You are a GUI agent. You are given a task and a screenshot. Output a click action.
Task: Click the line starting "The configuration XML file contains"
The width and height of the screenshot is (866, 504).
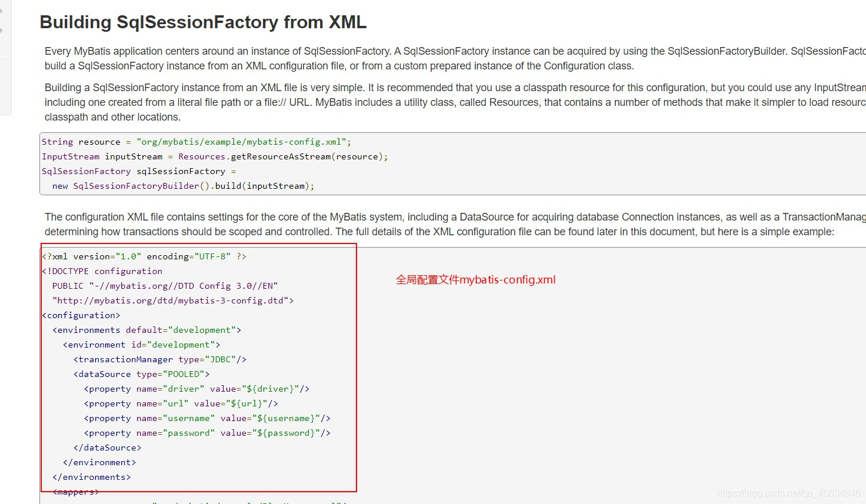tap(455, 217)
